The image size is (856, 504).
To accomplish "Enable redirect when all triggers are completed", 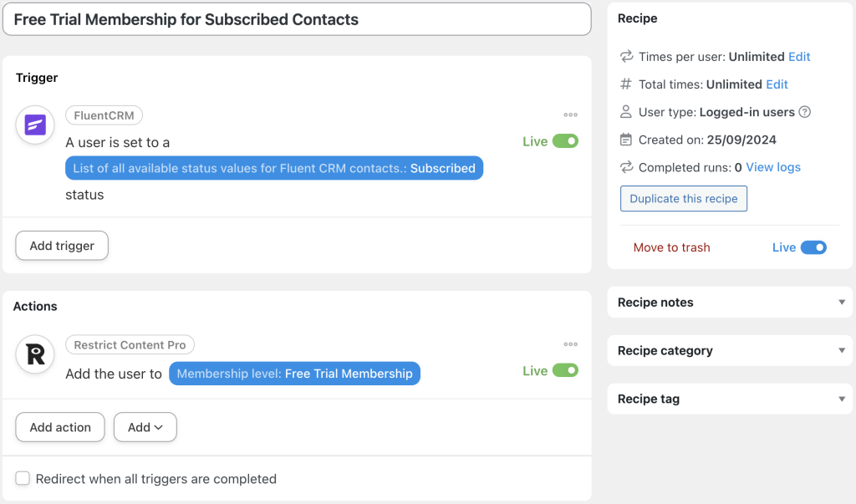I will point(23,478).
